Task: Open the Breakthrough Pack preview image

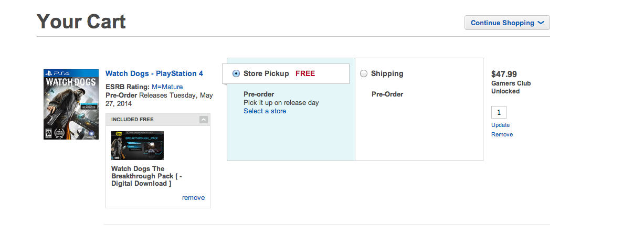Action: coord(138,145)
